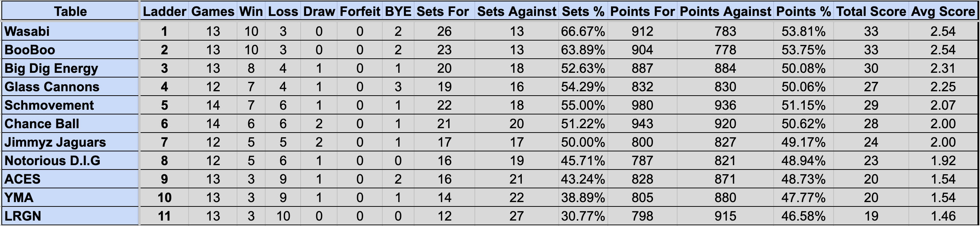Click the Forfeit column header
The width and height of the screenshot is (980, 226).
pos(360,11)
